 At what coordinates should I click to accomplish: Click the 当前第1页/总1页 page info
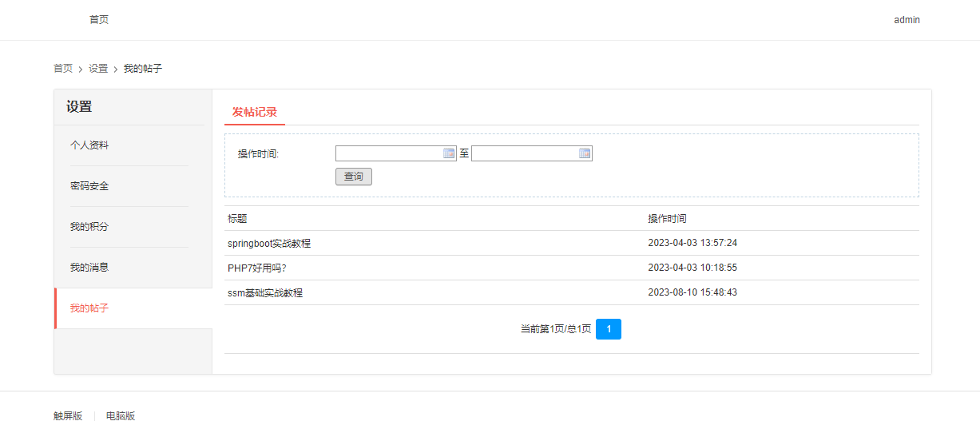tap(556, 329)
